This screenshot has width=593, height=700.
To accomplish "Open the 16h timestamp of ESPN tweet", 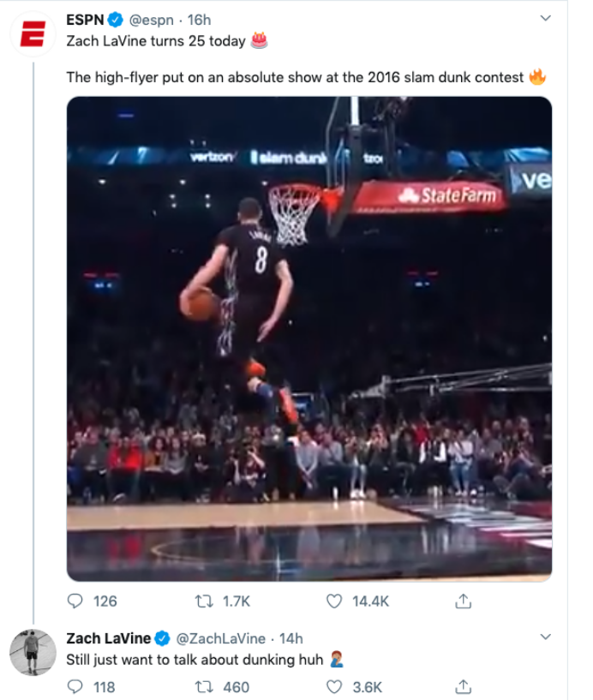I will click(199, 20).
